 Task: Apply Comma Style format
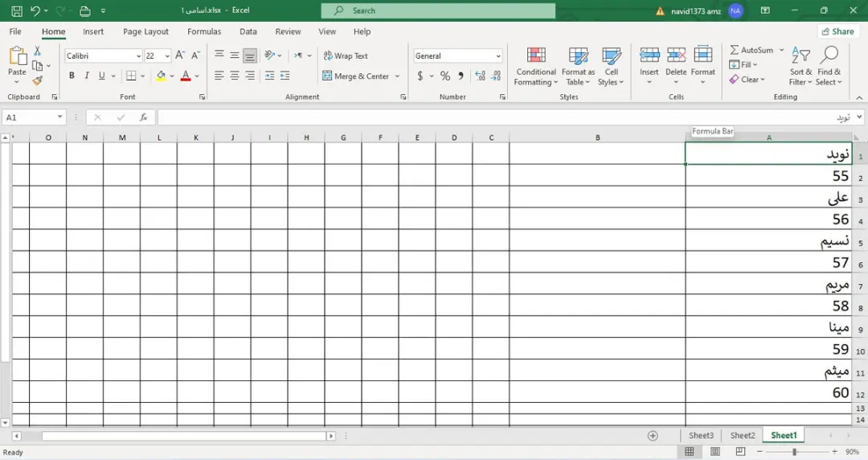[x=461, y=76]
